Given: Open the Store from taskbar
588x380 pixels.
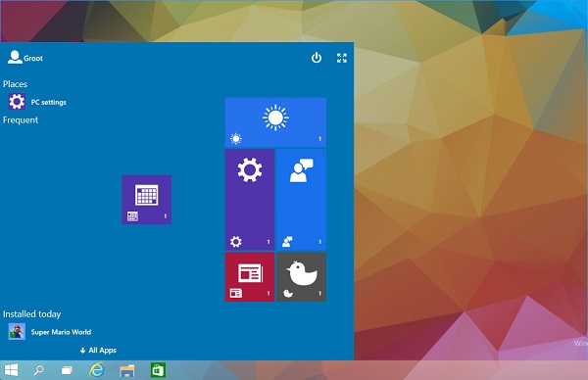Looking at the screenshot, I should tap(158, 370).
